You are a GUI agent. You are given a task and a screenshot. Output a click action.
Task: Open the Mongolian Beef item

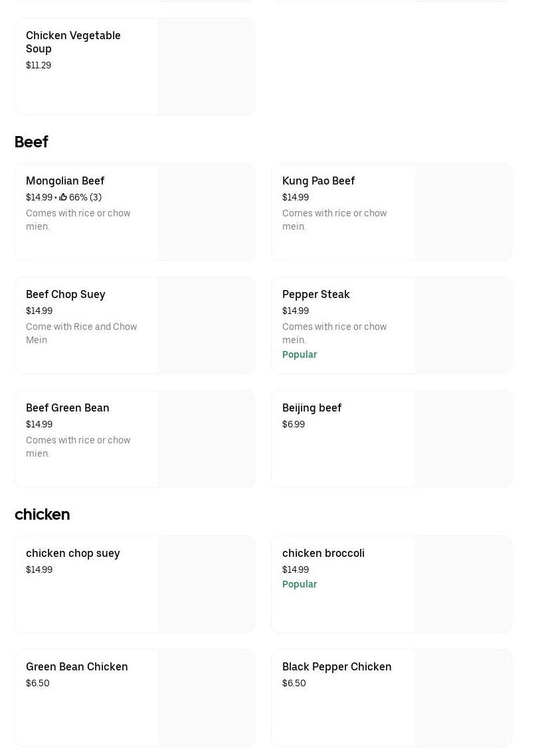coord(65,181)
